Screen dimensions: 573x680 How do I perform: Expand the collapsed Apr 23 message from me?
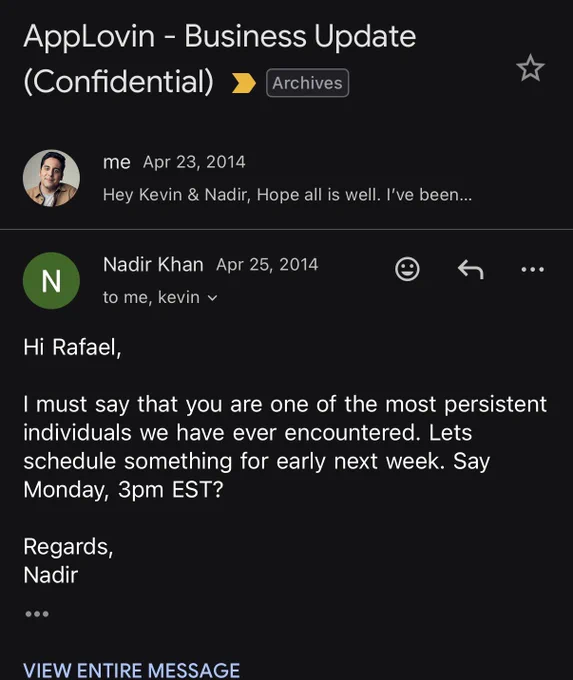tap(286, 178)
